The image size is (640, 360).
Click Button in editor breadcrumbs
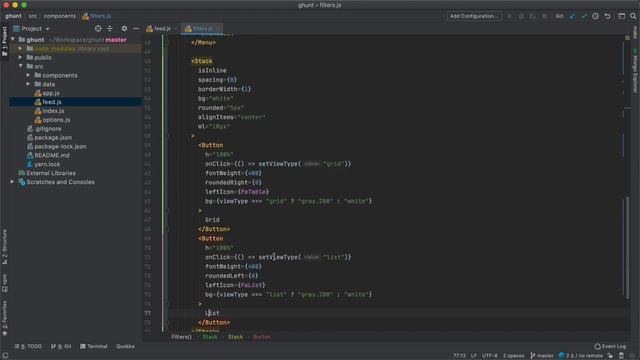262,337
